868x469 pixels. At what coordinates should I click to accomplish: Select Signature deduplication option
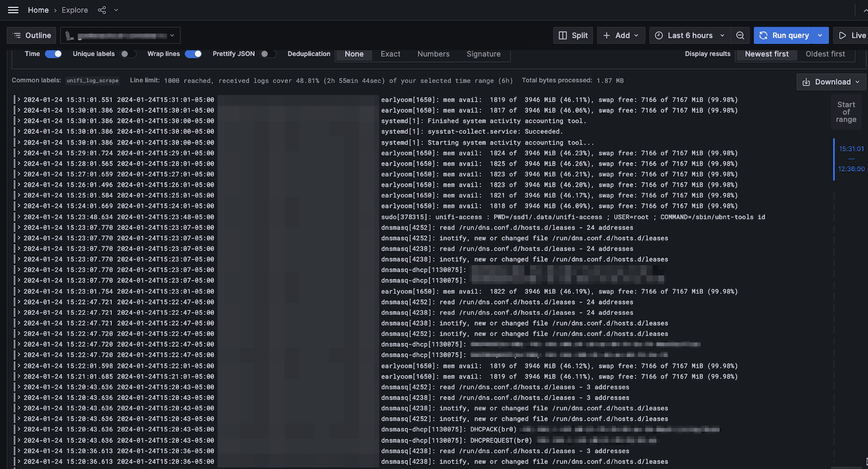pyautogui.click(x=483, y=54)
